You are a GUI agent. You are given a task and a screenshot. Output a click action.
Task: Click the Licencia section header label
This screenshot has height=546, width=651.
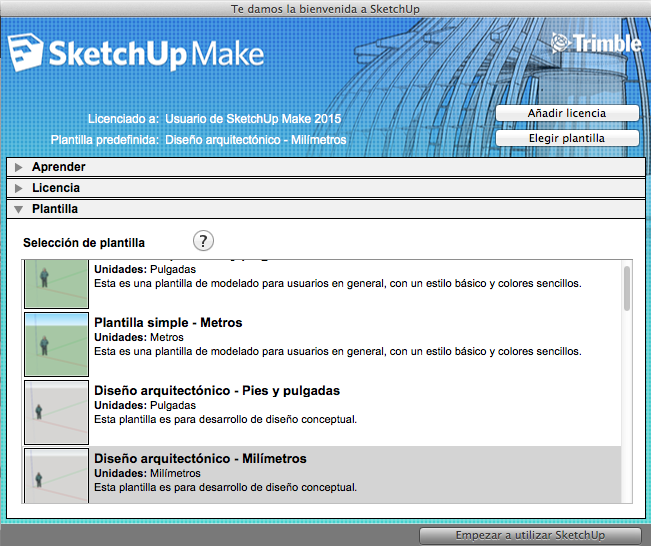[56, 188]
